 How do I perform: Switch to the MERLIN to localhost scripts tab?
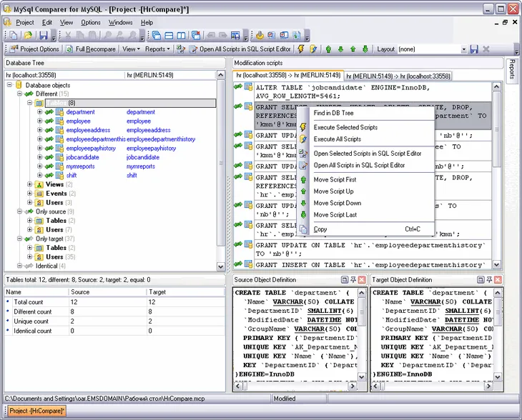tap(398, 76)
